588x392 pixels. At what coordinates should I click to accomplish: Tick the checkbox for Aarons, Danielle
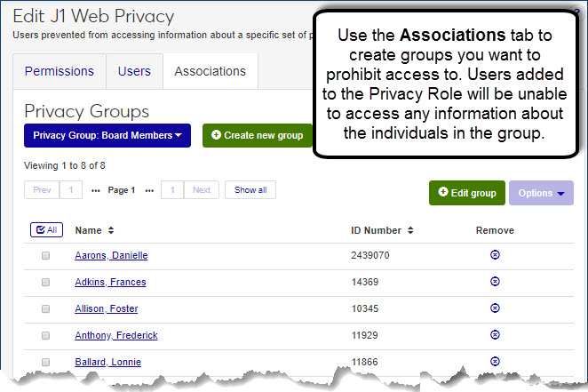click(45, 256)
